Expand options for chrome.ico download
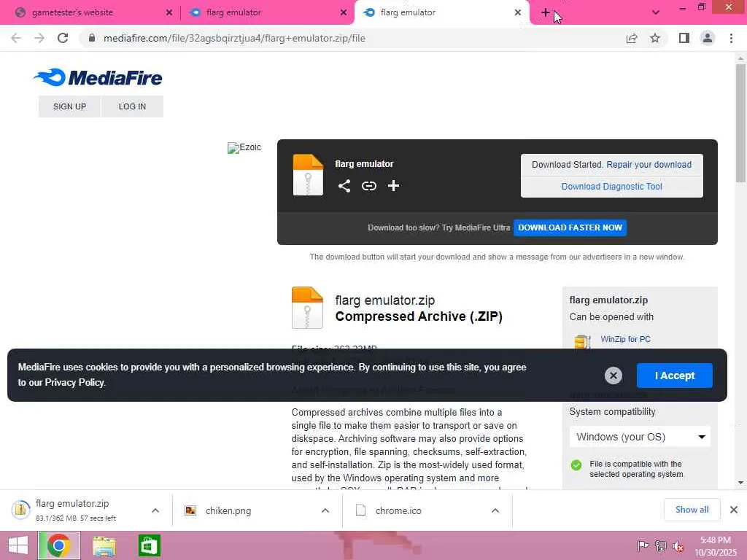This screenshot has width=747, height=560. [495, 510]
